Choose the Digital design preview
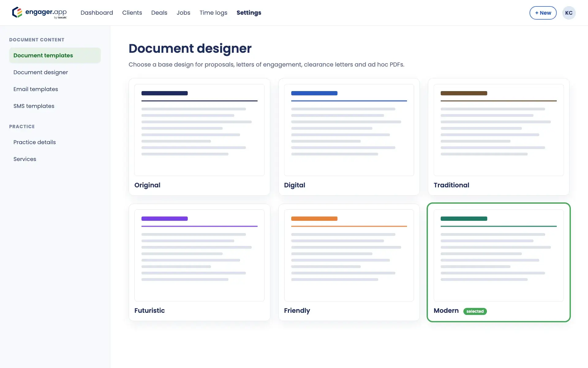This screenshot has width=588, height=368. tap(349, 130)
